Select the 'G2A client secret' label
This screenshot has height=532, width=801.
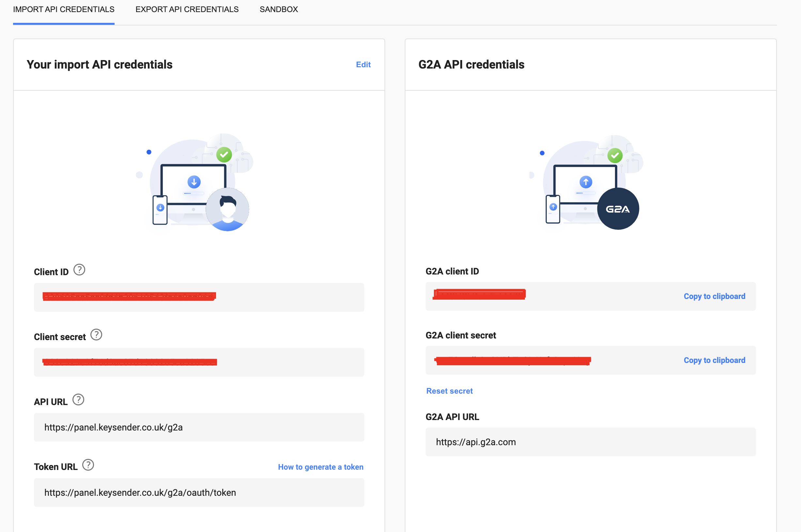(461, 336)
